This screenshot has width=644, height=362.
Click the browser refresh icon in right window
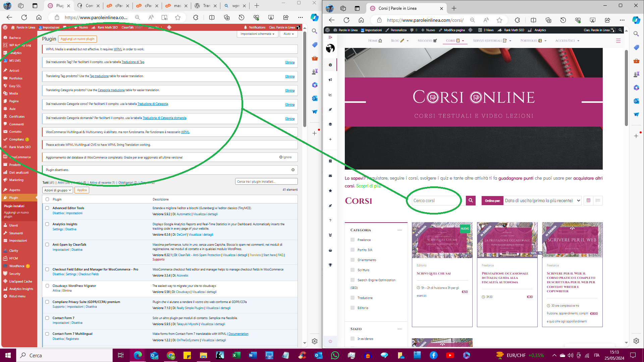click(346, 20)
